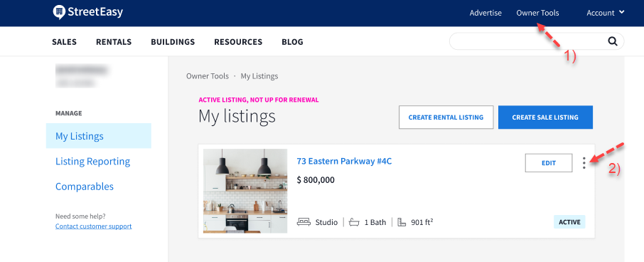
Task: Click EDIT on the 73 Eastern Parkway listing
Action: click(548, 163)
